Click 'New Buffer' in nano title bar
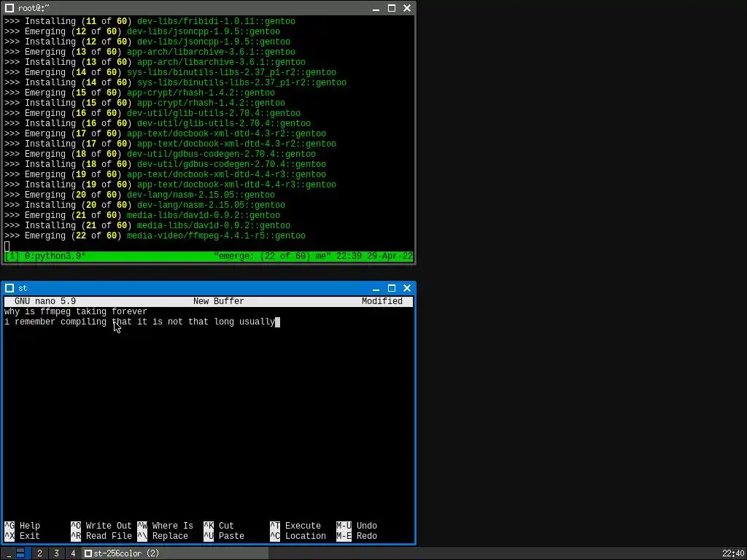747x560 pixels. pos(219,301)
